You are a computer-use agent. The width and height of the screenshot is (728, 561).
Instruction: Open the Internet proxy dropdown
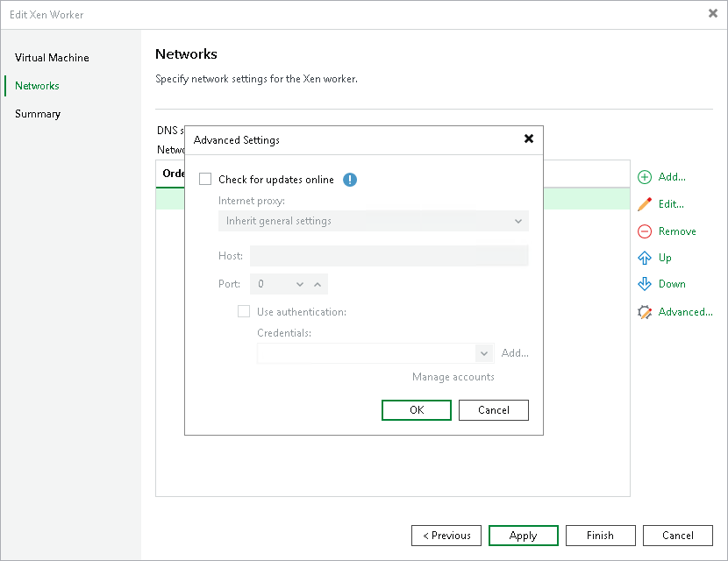(x=374, y=221)
